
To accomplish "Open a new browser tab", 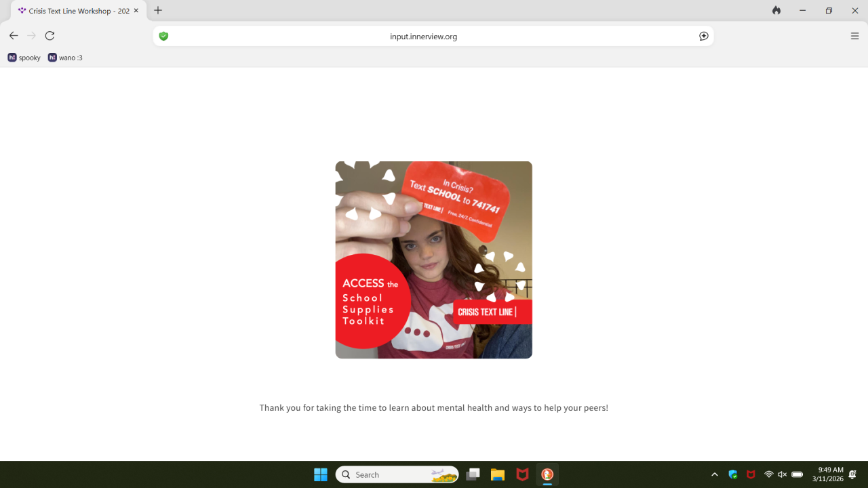I will tap(158, 11).
